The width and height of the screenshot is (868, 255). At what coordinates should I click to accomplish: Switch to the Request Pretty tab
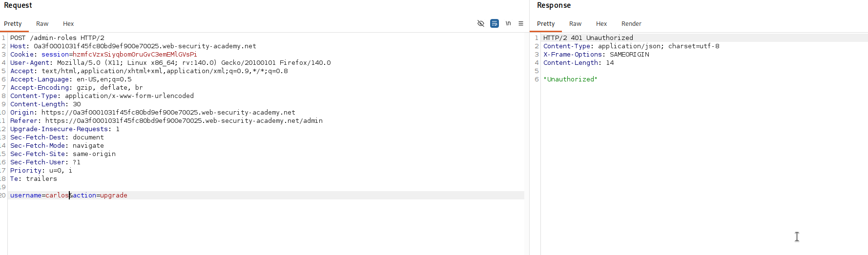(x=13, y=23)
